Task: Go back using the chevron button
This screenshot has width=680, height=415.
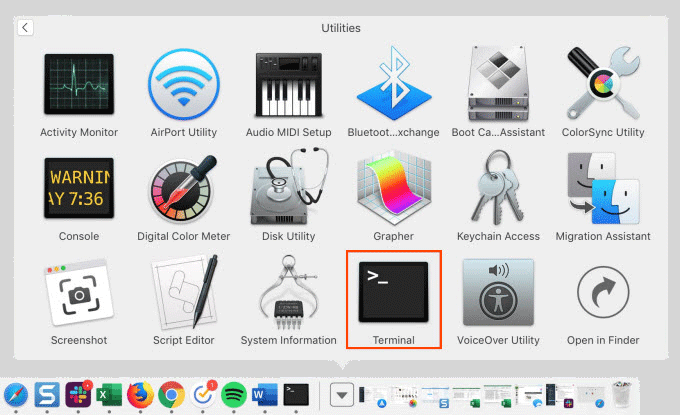Action: pyautogui.click(x=26, y=28)
